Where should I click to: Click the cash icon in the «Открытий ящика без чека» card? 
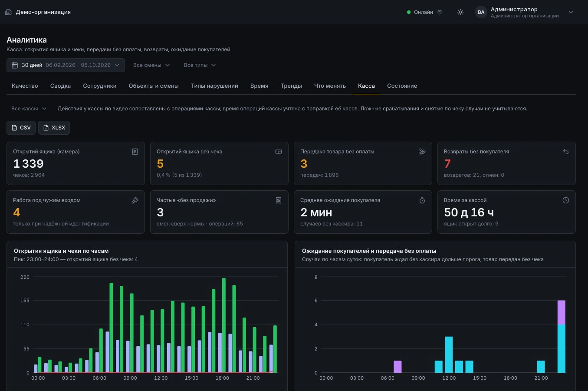(279, 152)
